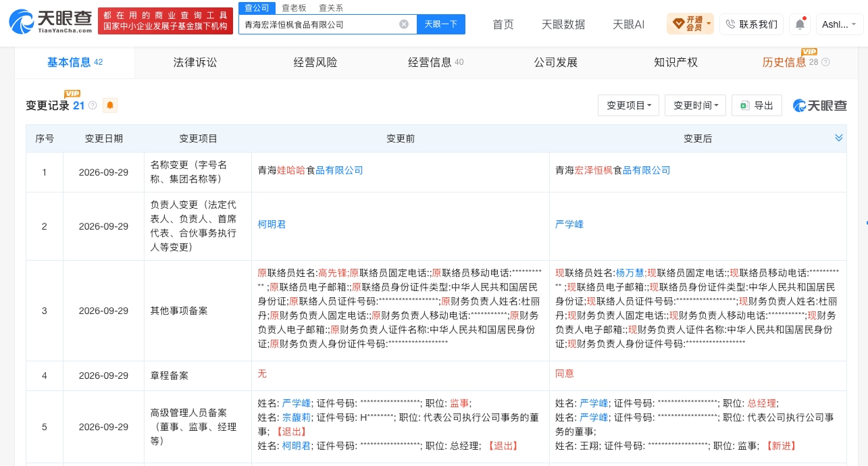Open the 法律诉讼 tab
The height and width of the screenshot is (466, 868).
pos(195,62)
